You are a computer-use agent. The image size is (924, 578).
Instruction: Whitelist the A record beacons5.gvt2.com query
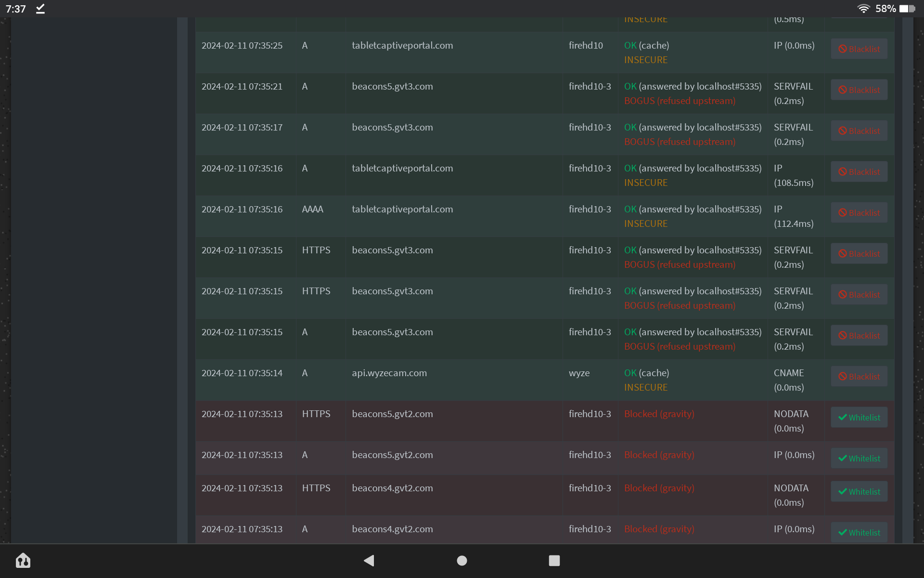click(x=859, y=458)
